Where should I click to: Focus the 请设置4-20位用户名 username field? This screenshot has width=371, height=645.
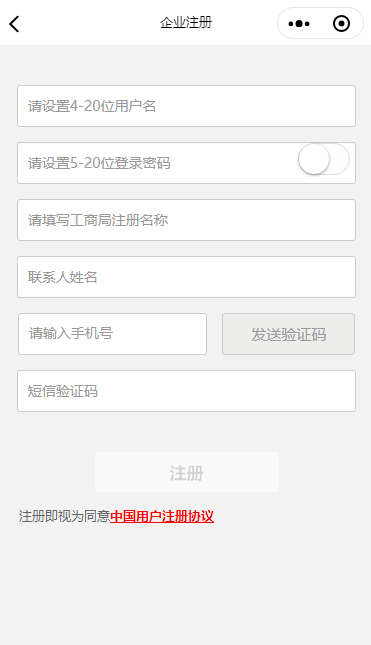tap(186, 106)
